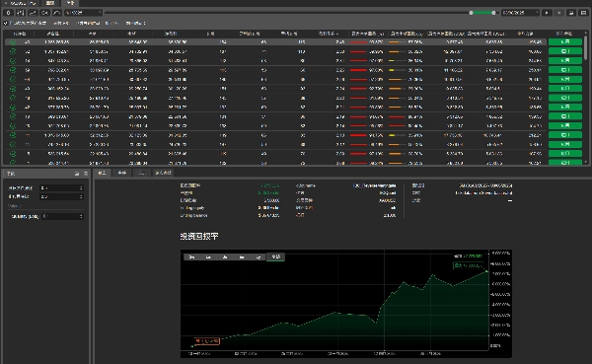Screen dimensions: 592x364
Task: Switch to the second tab in the title strip
Action: click(50, 3)
